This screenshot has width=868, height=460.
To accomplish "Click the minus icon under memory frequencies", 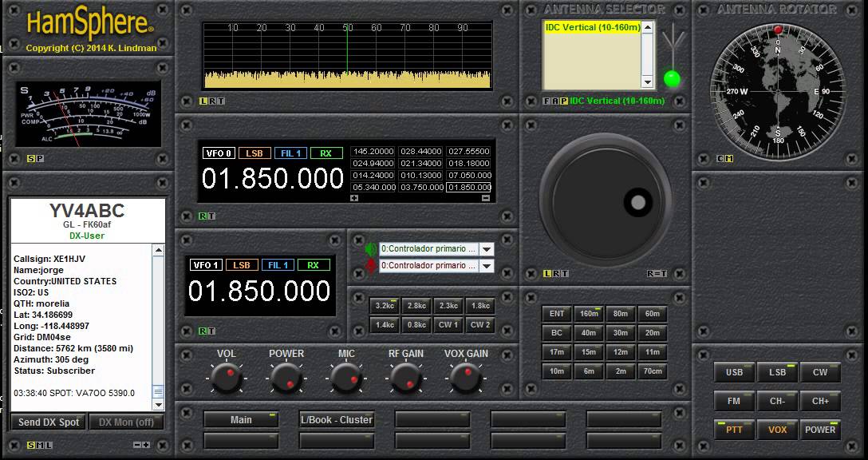I will 486,198.
